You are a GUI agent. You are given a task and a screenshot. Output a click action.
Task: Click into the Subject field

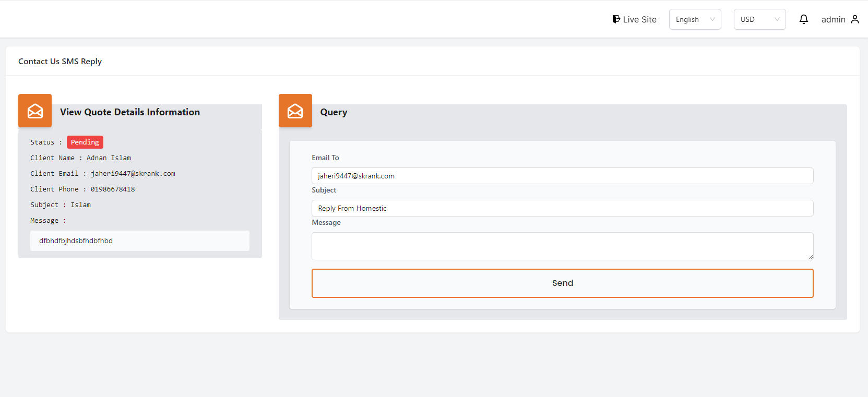click(562, 208)
